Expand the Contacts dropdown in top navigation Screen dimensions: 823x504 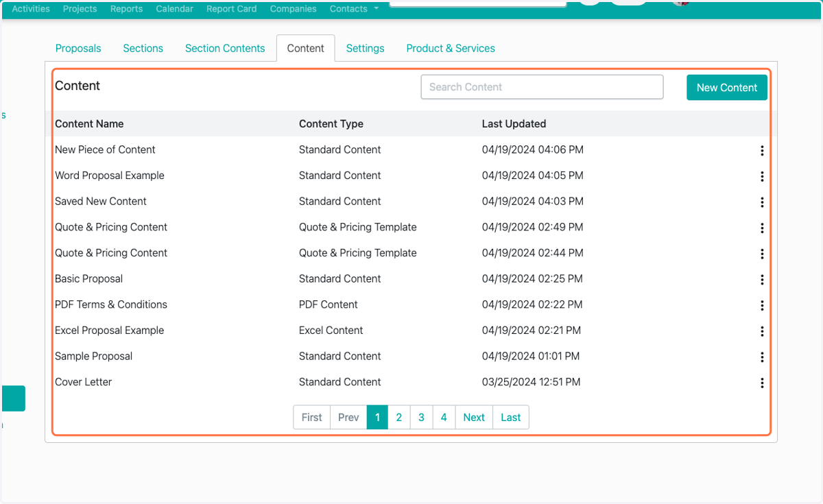pyautogui.click(x=354, y=9)
